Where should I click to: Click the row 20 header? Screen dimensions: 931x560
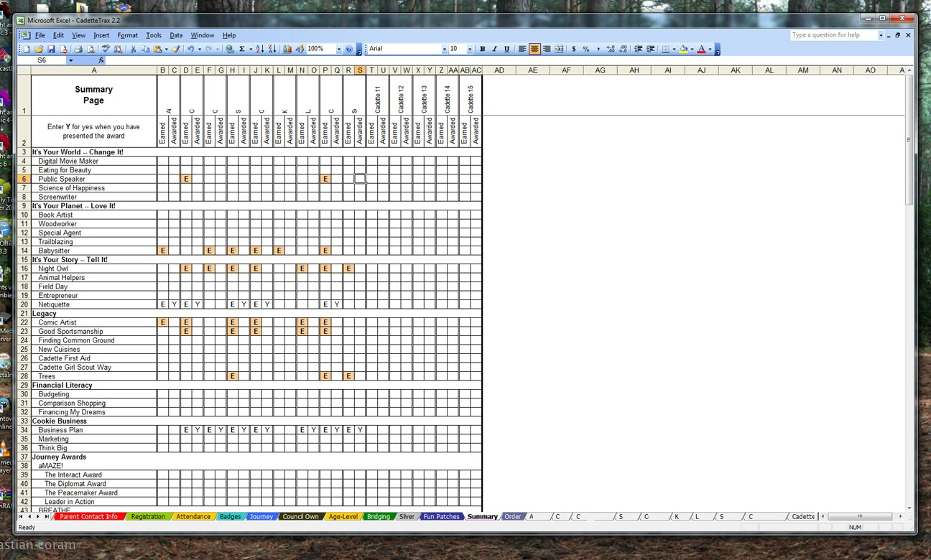pos(24,304)
